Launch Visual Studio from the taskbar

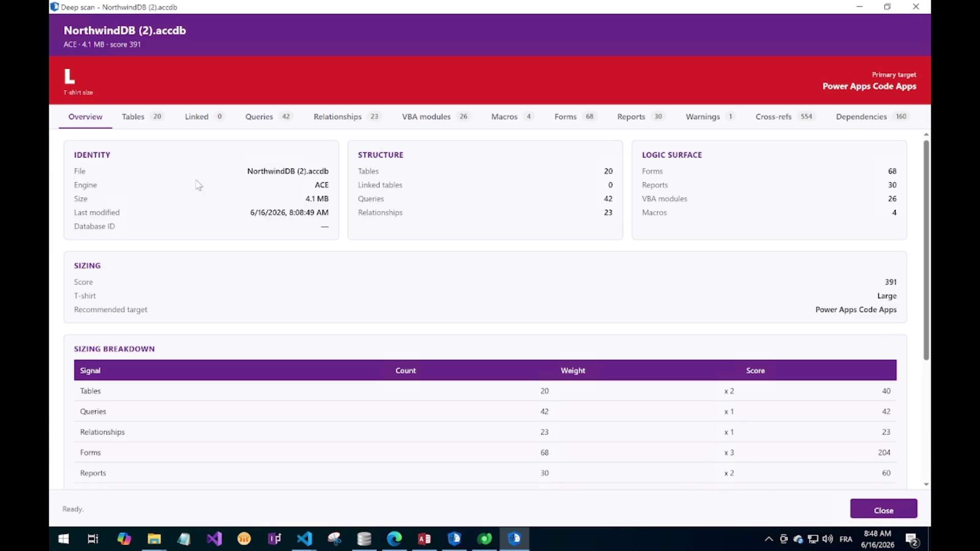point(214,539)
